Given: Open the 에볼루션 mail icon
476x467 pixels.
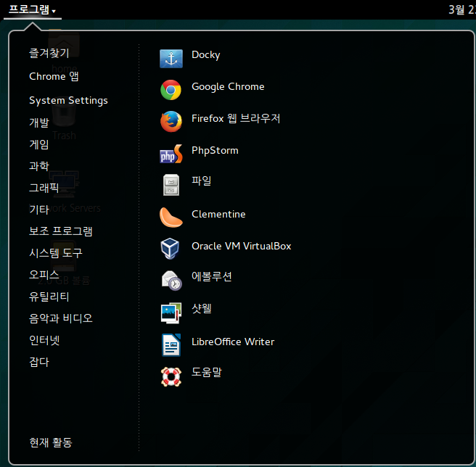Looking at the screenshot, I should click(171, 281).
